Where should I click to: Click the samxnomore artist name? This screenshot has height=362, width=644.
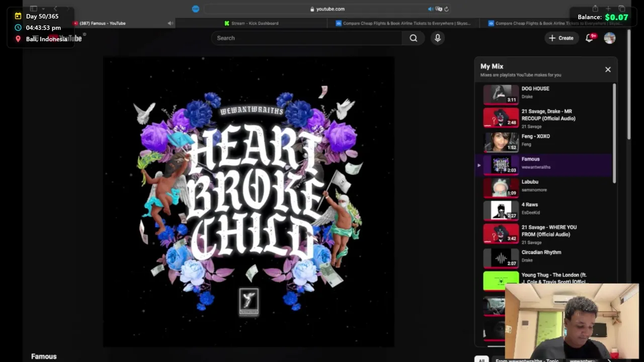pyautogui.click(x=534, y=190)
